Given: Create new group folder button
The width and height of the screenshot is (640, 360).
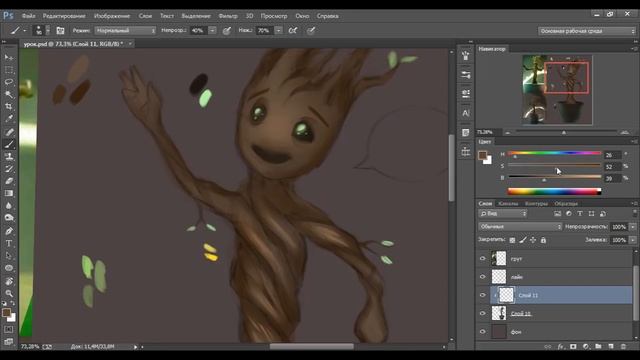Looking at the screenshot, I should coord(598,347).
